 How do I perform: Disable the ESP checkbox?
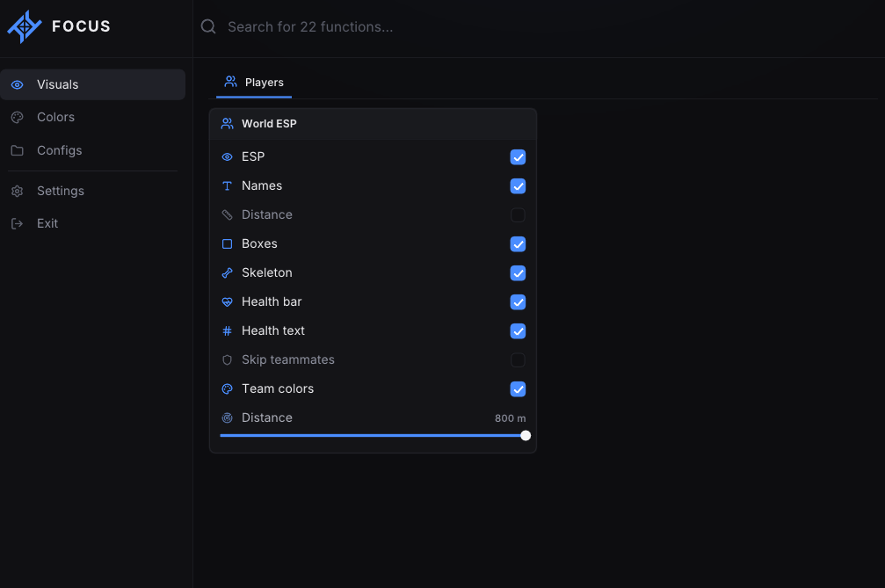coord(518,156)
